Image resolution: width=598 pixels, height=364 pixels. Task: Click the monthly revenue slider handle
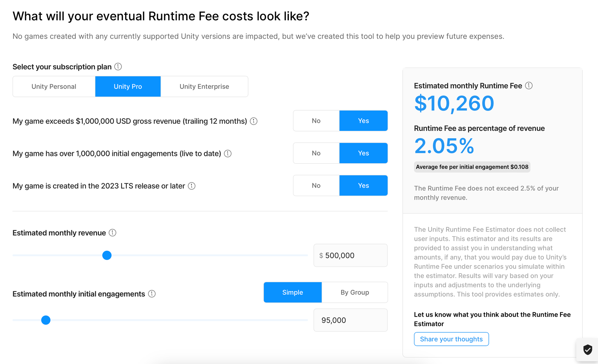107,255
